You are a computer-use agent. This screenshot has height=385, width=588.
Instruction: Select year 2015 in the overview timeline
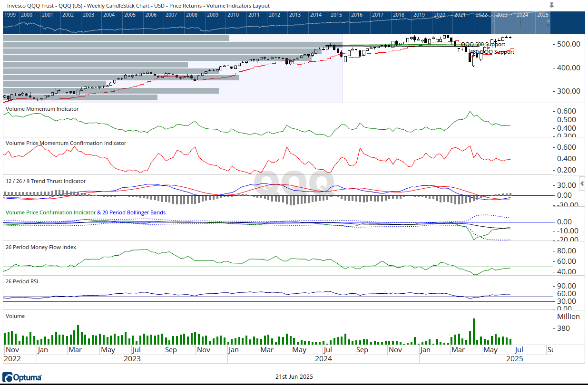(x=336, y=15)
